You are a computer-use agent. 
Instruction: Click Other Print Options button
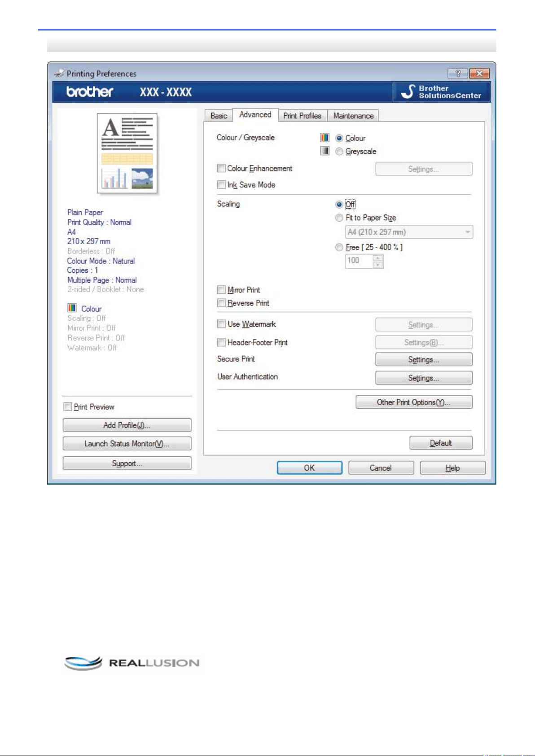pos(414,402)
